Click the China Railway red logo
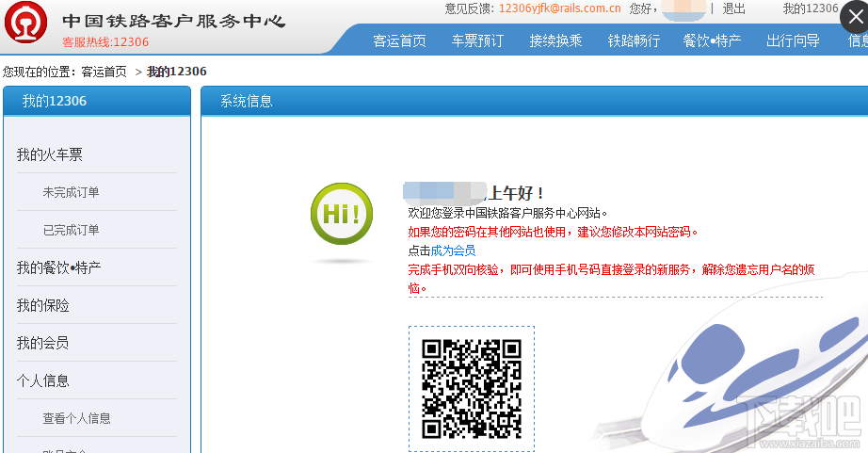Viewport: 868px width, 453px height. coord(25,23)
